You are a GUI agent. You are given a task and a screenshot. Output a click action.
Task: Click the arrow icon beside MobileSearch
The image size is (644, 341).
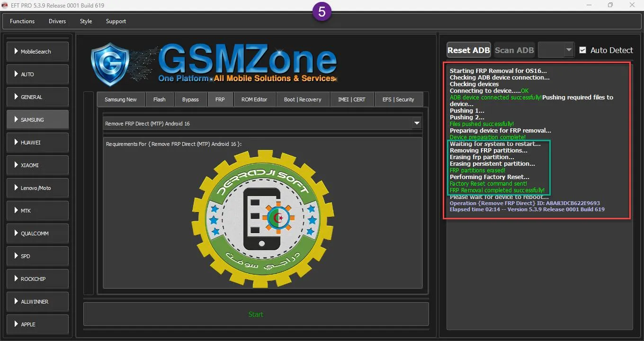pos(16,51)
